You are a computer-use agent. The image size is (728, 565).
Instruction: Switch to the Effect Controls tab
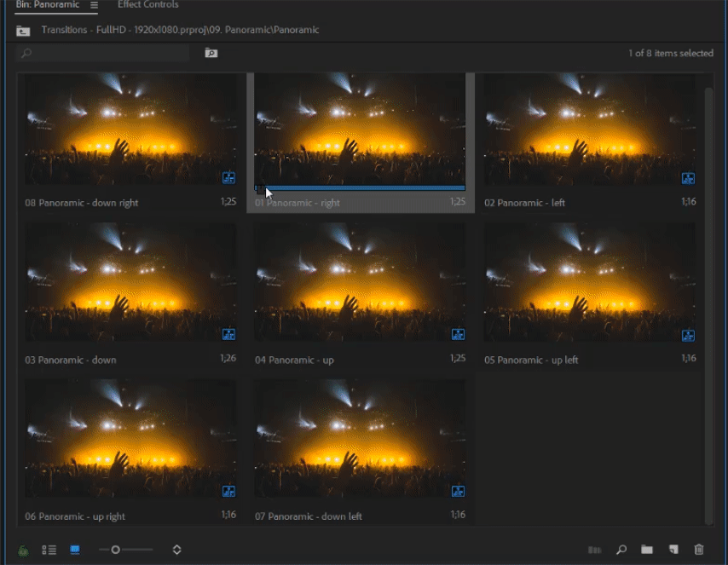click(x=148, y=4)
